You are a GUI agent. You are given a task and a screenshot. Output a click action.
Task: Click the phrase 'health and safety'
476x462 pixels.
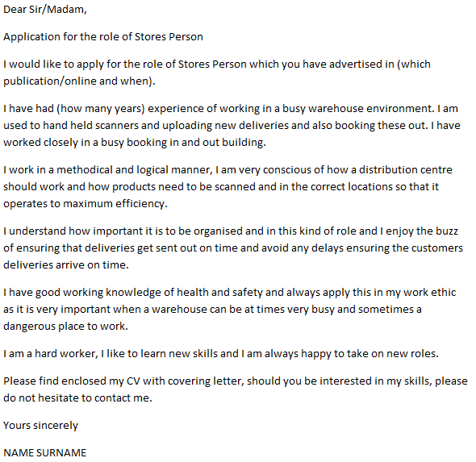point(219,293)
